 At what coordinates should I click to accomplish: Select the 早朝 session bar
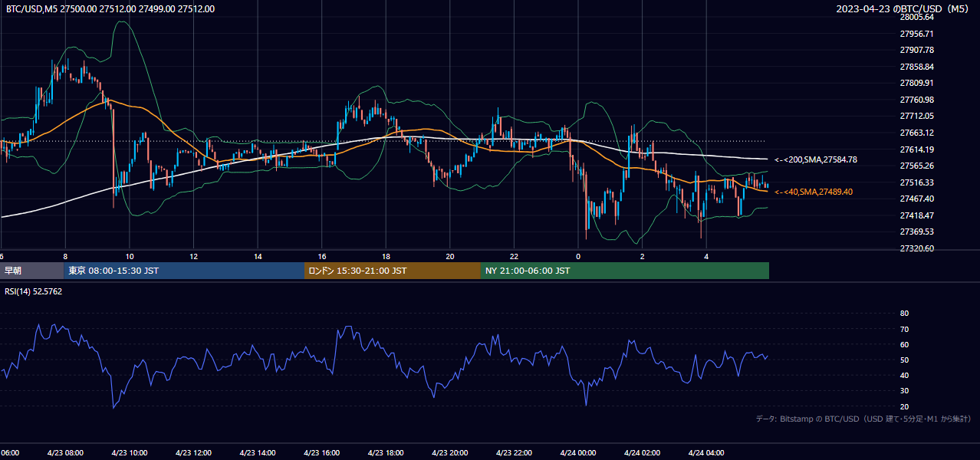tap(31, 271)
